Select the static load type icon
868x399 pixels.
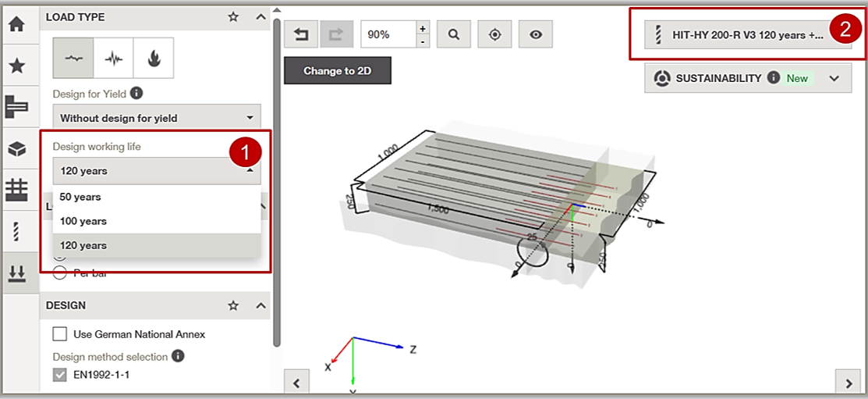point(73,58)
